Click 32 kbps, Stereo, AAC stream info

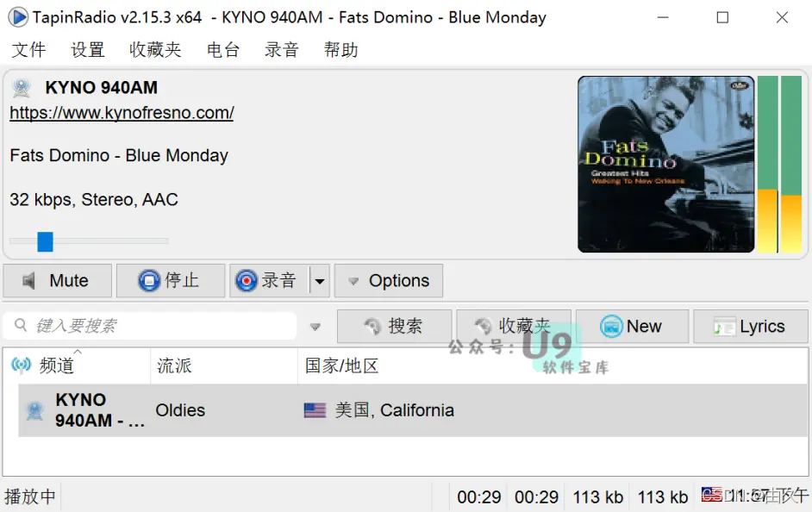coord(94,199)
